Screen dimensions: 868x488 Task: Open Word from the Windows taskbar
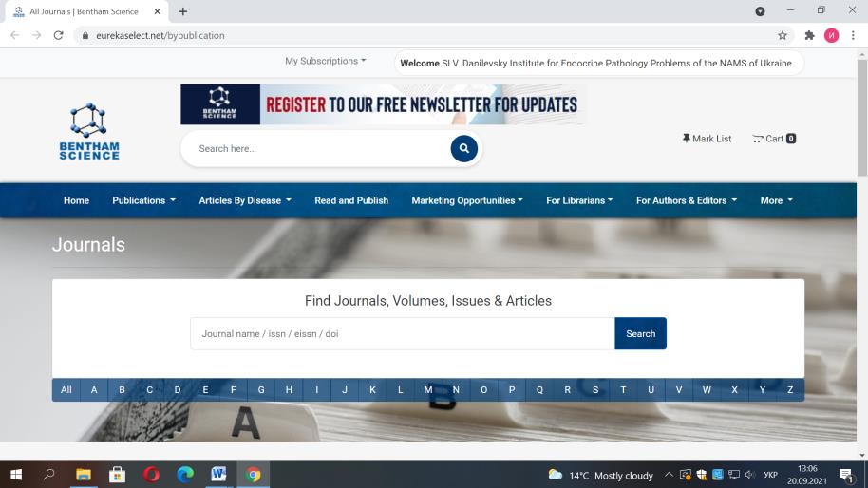click(218, 475)
